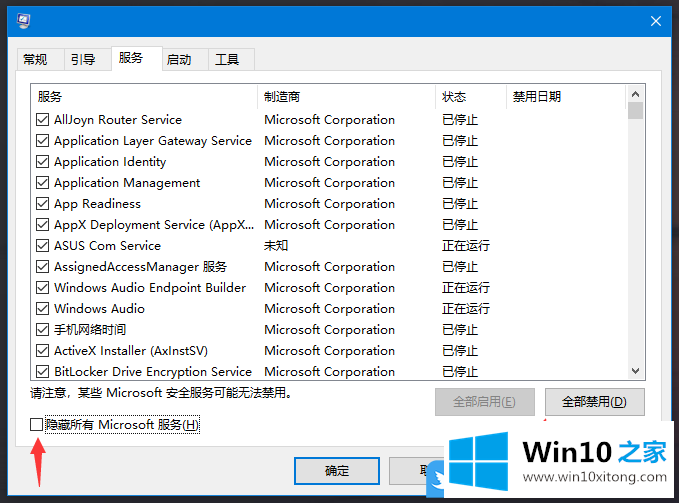This screenshot has height=503, width=679.
Task: Select 已停止 status of AssignedAccessManager 服务
Action: 460,267
